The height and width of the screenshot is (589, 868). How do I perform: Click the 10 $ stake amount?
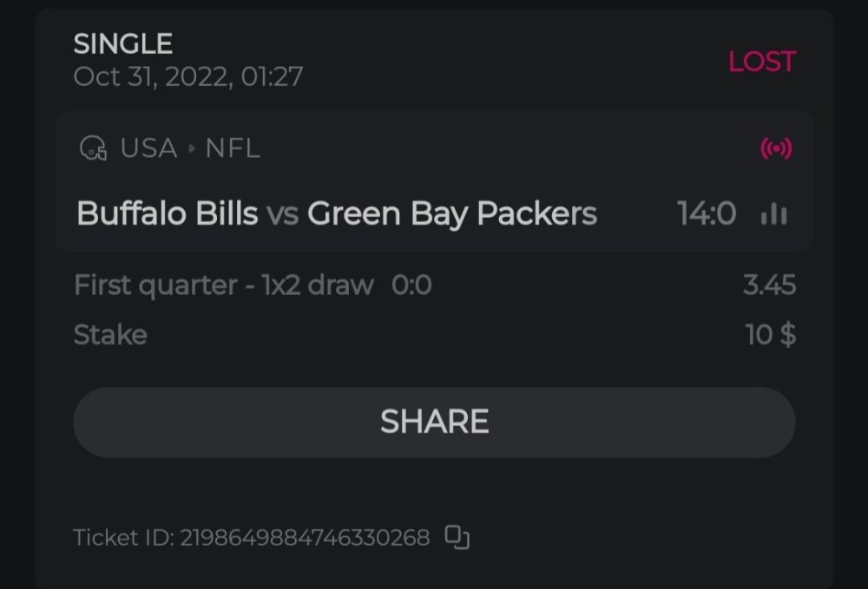770,335
